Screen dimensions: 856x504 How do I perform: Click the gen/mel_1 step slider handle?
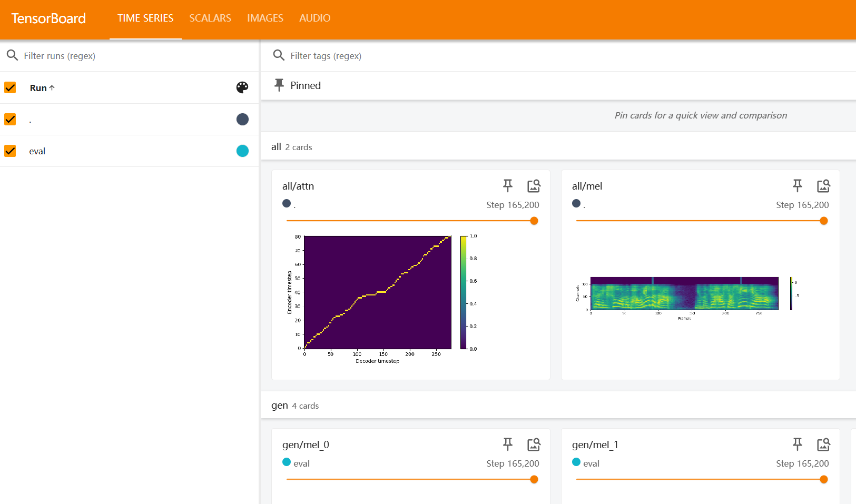(x=824, y=479)
